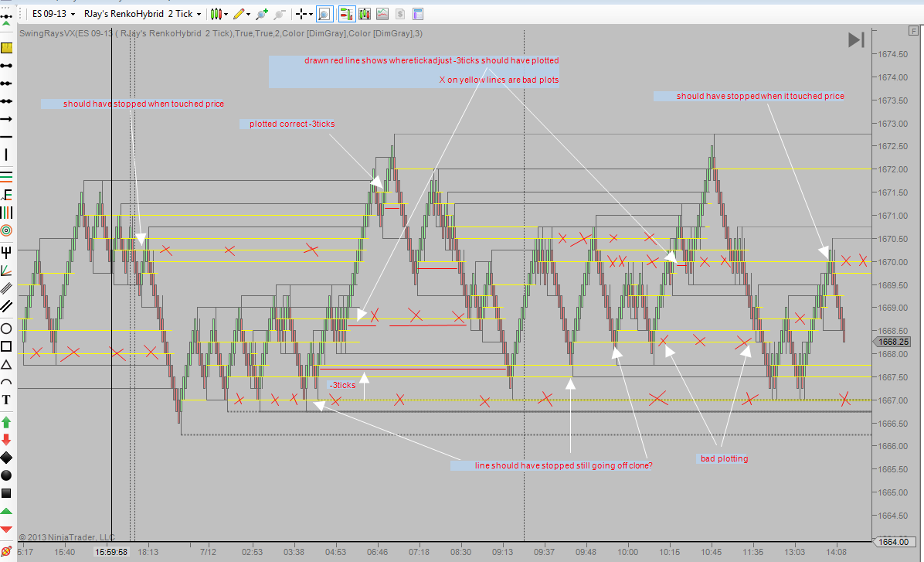The image size is (924, 562).
Task: Select the Extended Line tool
Action: tap(6, 101)
